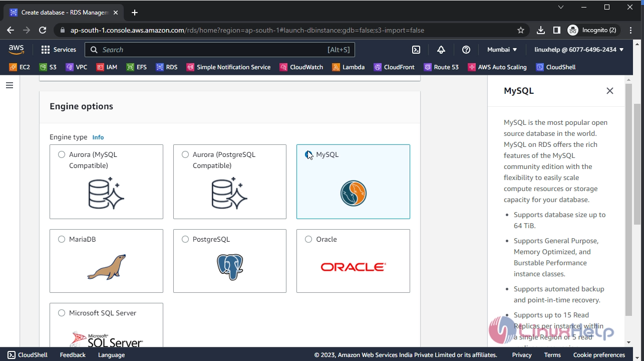
Task: Open the Lambda shortcut
Action: click(x=349, y=67)
